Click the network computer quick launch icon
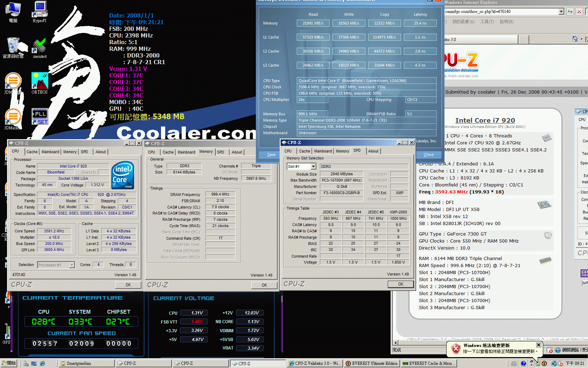 pos(26,363)
